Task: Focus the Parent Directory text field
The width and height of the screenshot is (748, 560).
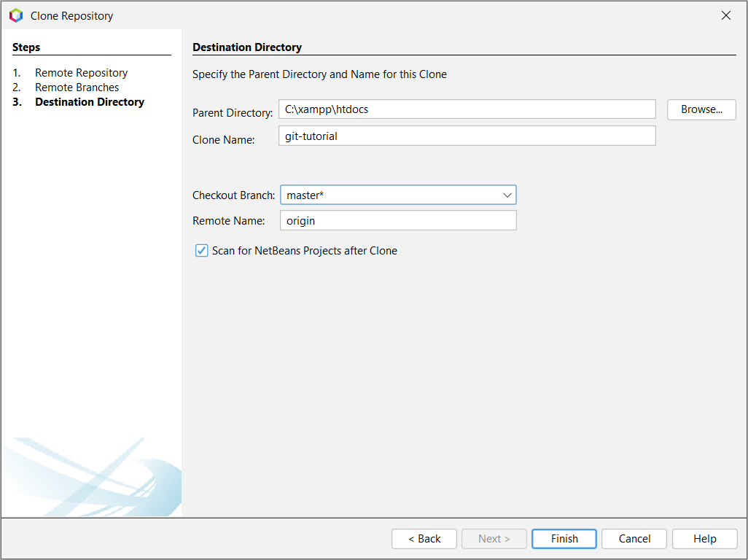Action: pos(467,109)
